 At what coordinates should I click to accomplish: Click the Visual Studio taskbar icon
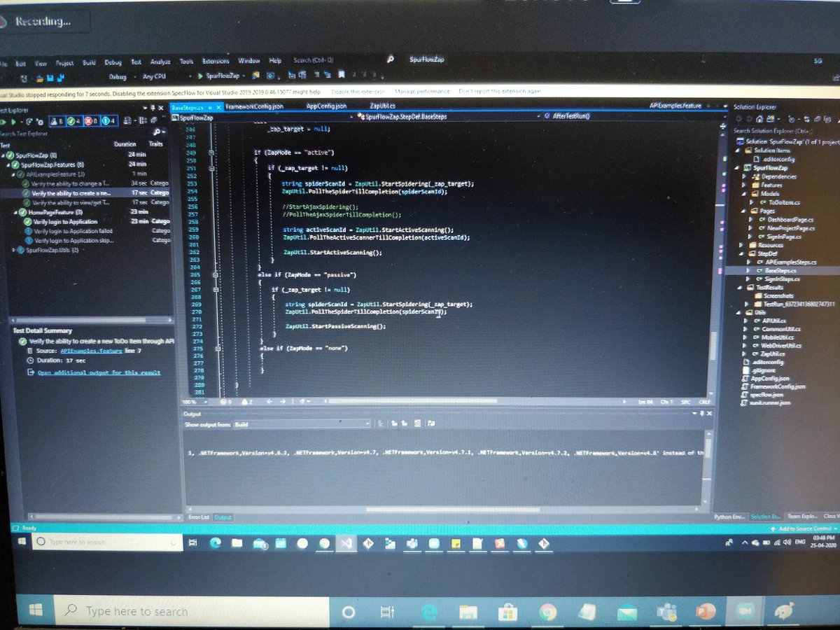(345, 543)
